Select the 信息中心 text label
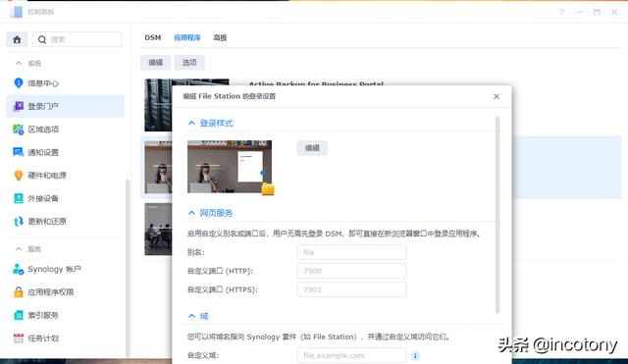628x364 pixels. click(x=43, y=83)
